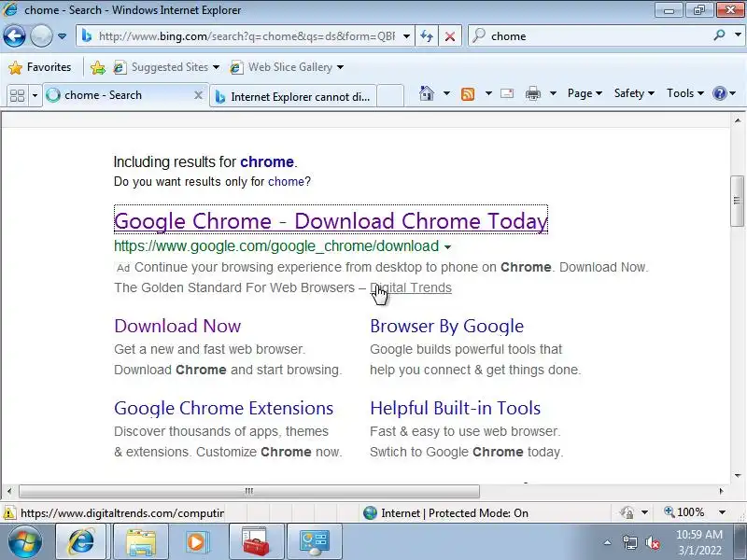Open the red toolbox taskbar icon
Viewport: 747px width, 560px height.
point(256,542)
